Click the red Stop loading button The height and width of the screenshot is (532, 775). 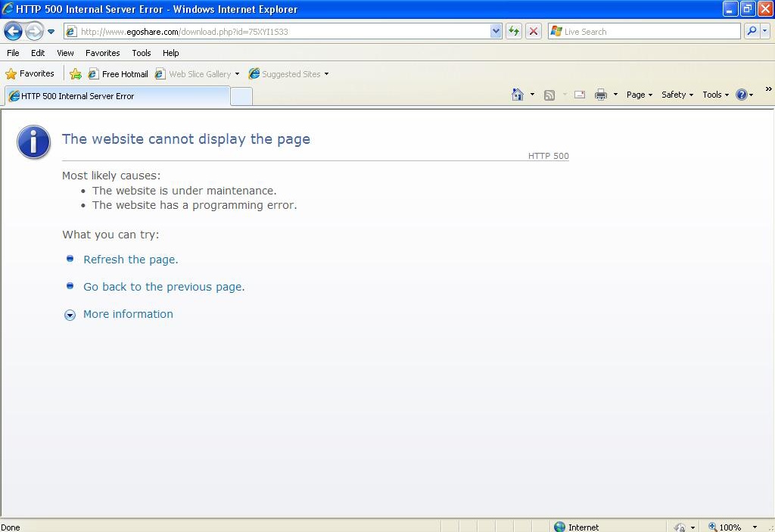point(534,32)
